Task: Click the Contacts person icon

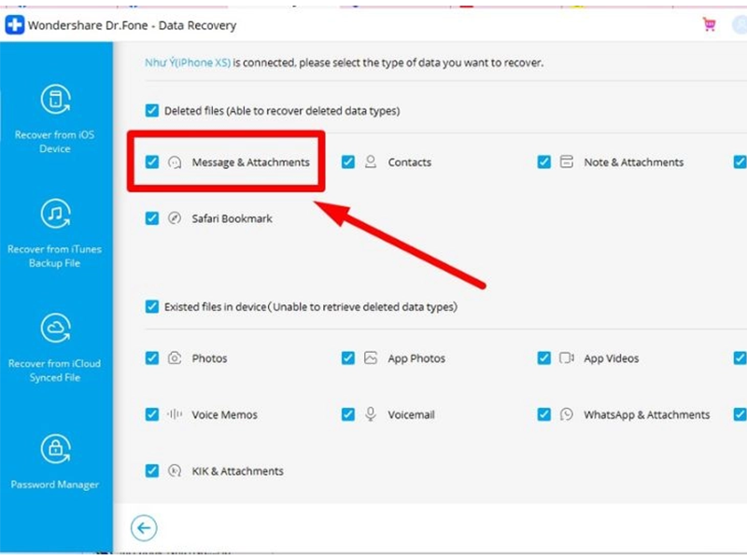Action: click(x=371, y=161)
